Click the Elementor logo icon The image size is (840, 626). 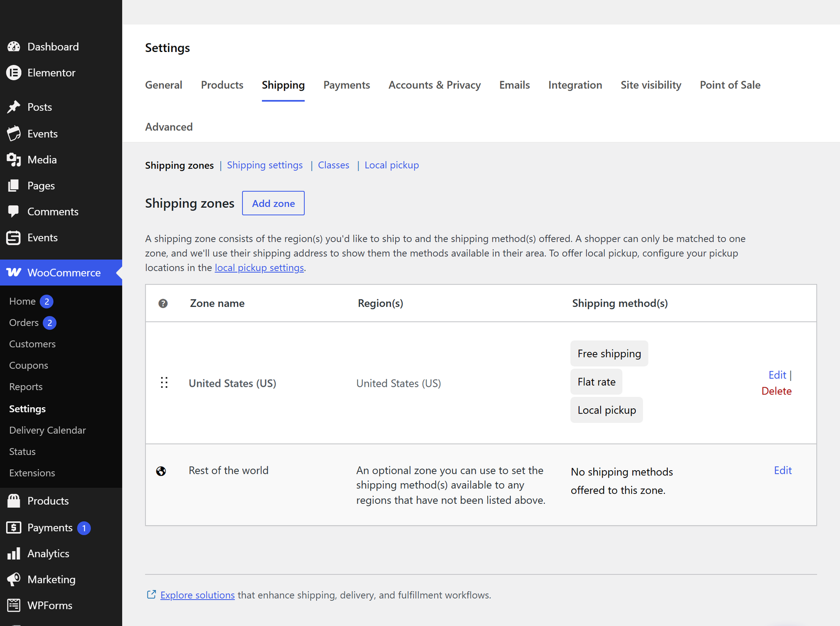click(x=14, y=73)
